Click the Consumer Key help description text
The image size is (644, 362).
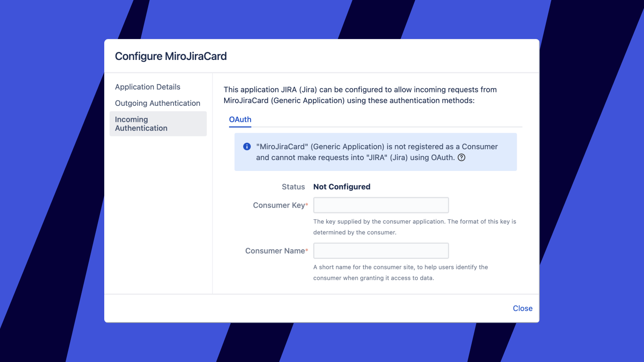[x=414, y=227]
